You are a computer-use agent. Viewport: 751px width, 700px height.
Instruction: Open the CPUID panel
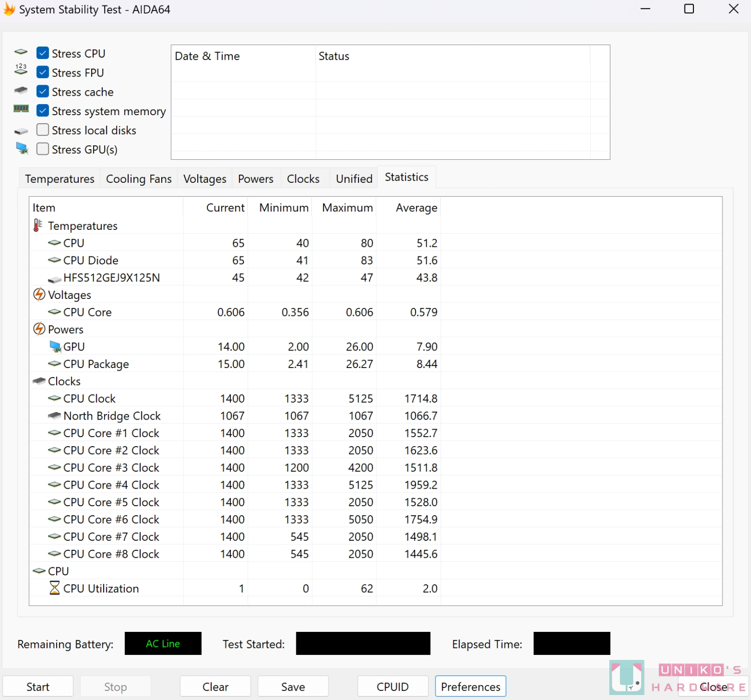[393, 686]
